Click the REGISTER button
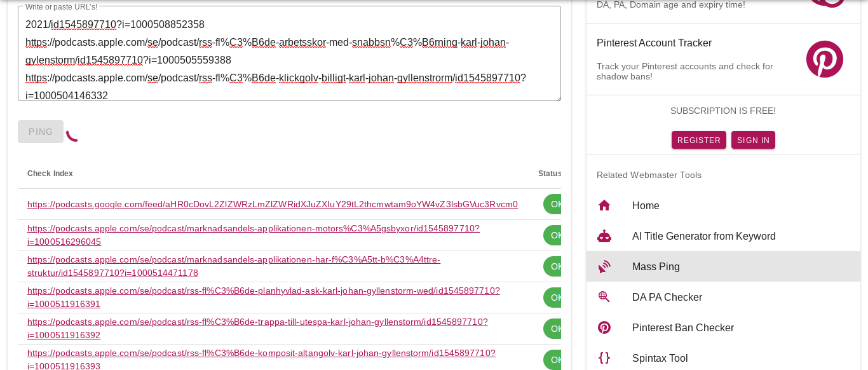 [x=699, y=140]
